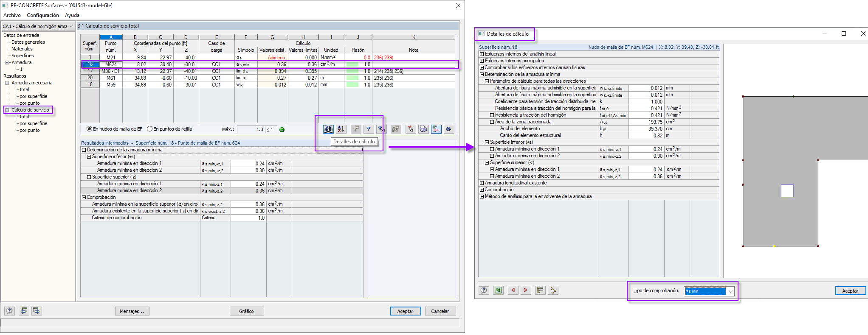Click the pick-with-cursor selection icon
The width and height of the screenshot is (868, 335).
point(410,129)
